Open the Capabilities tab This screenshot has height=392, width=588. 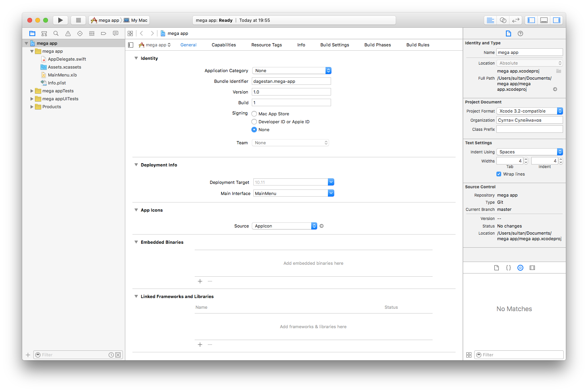pyautogui.click(x=224, y=45)
